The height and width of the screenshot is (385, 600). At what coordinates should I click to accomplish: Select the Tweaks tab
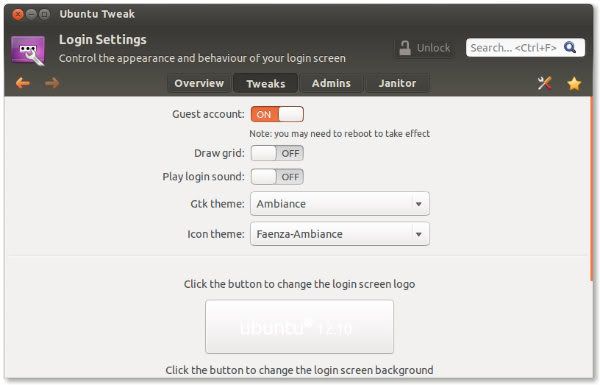[x=266, y=83]
